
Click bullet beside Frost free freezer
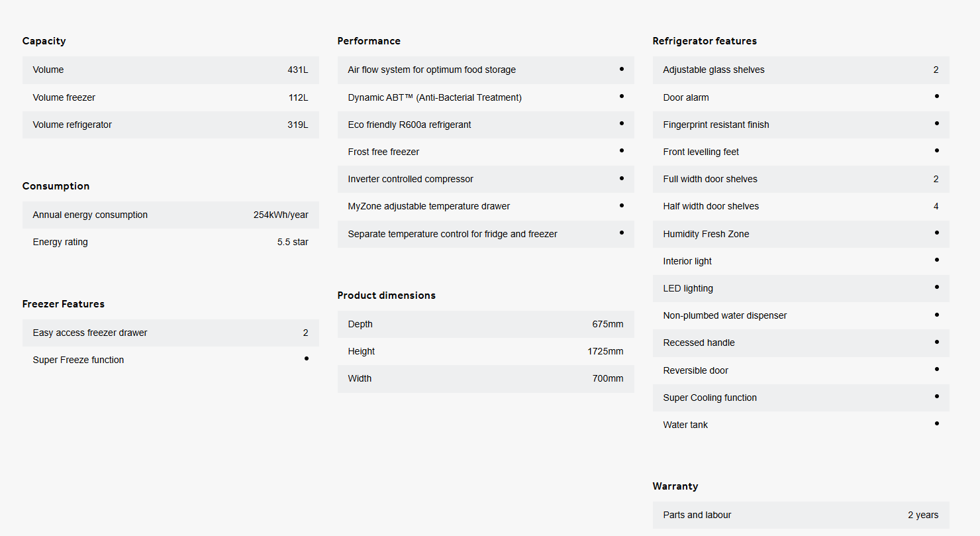point(621,150)
